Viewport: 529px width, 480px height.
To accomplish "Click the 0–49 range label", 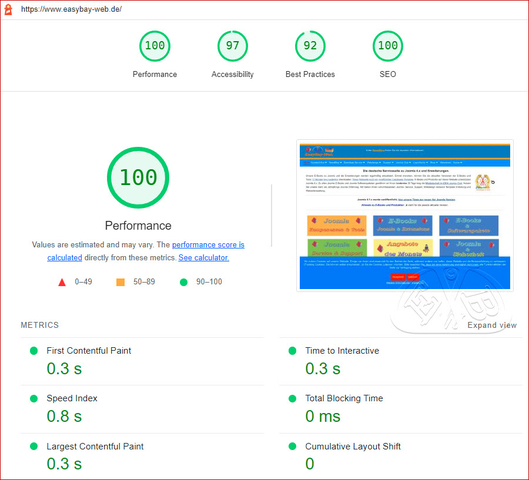I will 83,282.
